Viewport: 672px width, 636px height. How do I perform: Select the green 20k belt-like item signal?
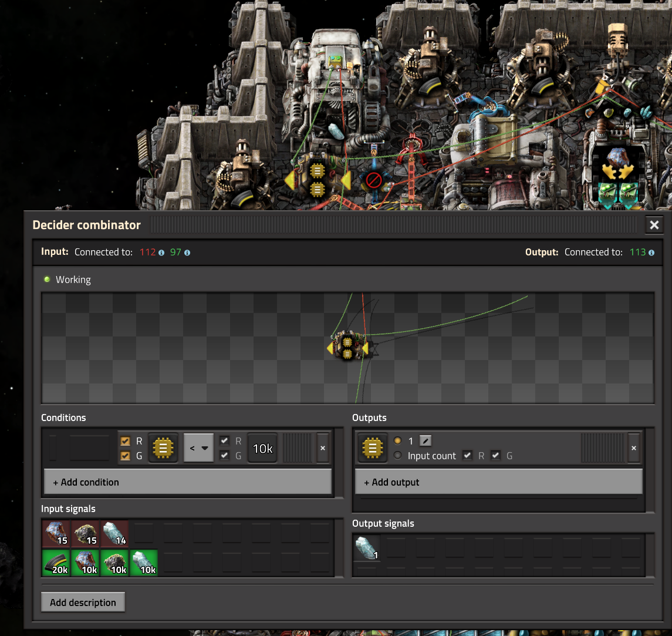(56, 563)
